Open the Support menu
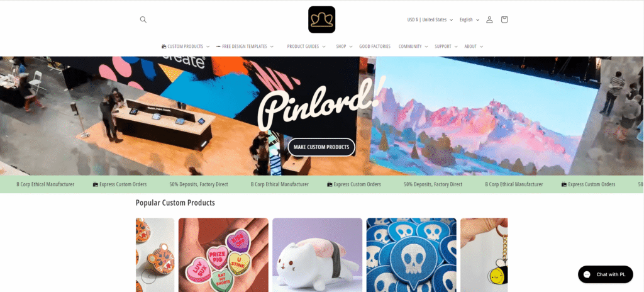This screenshot has width=644, height=292. click(x=446, y=47)
